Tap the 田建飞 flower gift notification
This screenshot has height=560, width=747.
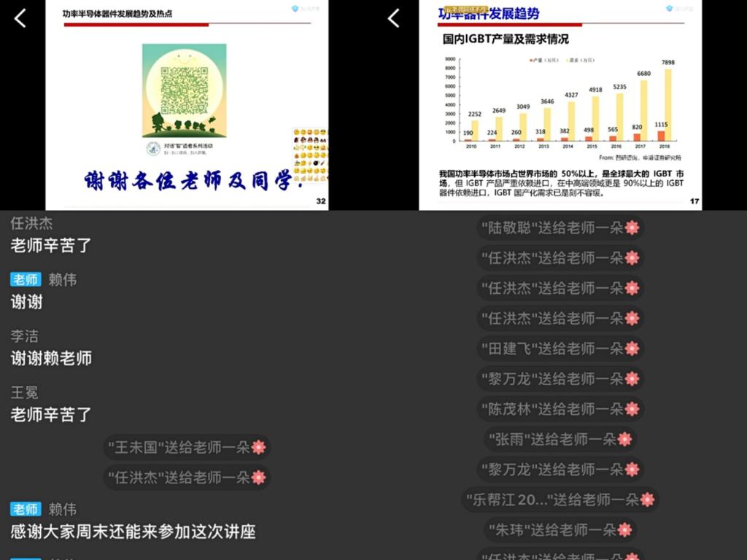[x=560, y=349]
